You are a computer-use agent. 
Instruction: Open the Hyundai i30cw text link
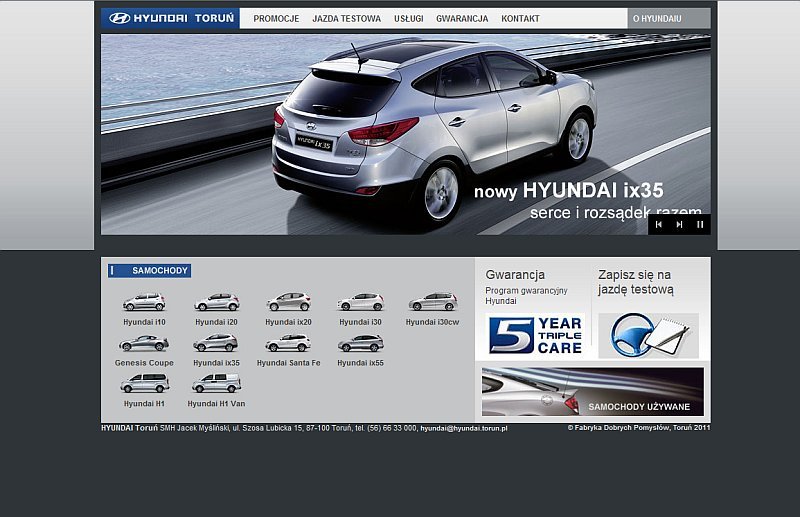click(433, 322)
